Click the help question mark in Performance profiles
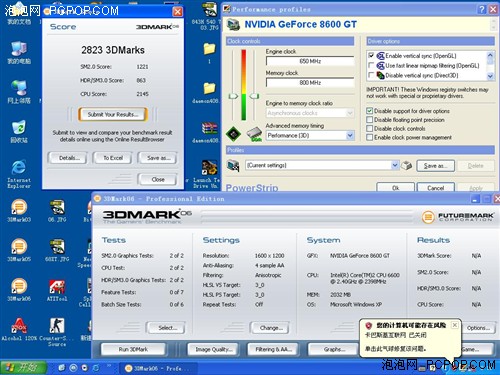This screenshot has width=500, height=375. point(481,9)
